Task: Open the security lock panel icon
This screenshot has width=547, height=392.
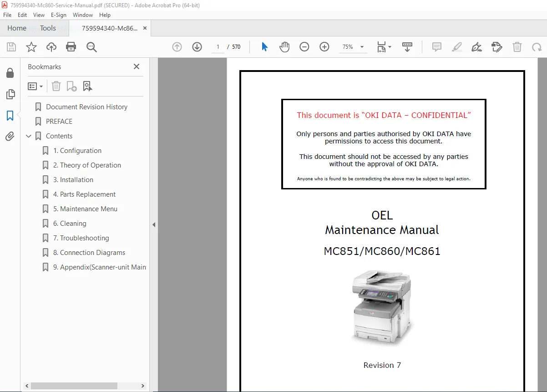Action: [10, 73]
